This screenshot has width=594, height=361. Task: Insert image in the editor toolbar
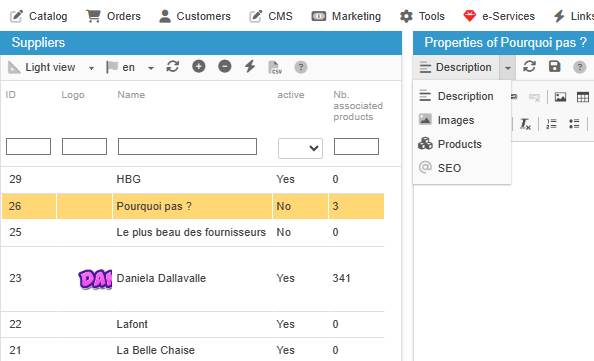click(560, 97)
